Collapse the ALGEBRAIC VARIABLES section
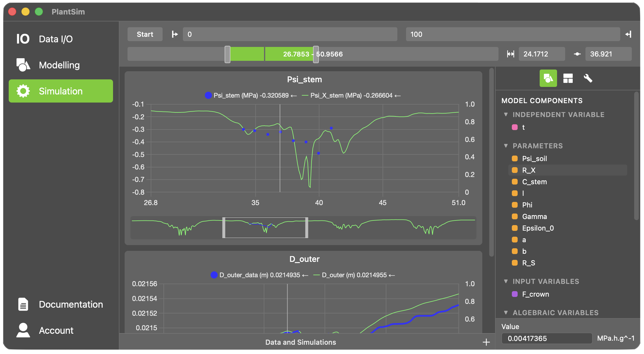This screenshot has width=644, height=354. tap(506, 312)
